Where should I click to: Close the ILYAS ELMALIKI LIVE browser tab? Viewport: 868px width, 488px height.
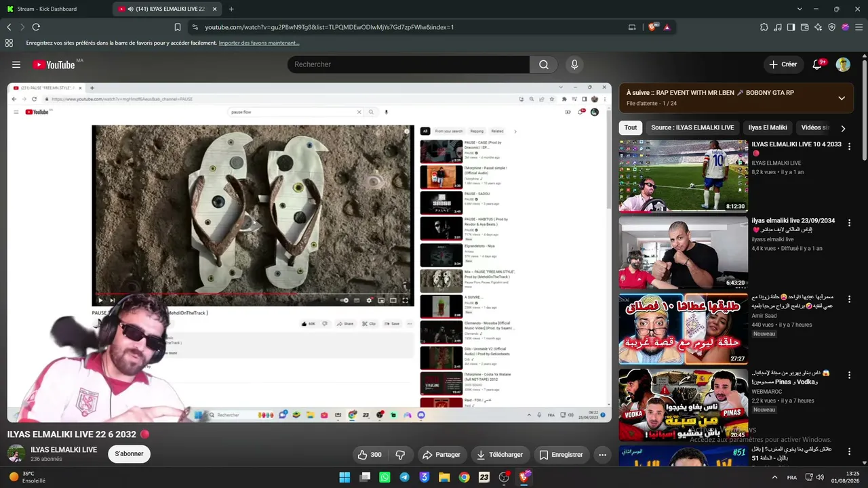(x=214, y=9)
